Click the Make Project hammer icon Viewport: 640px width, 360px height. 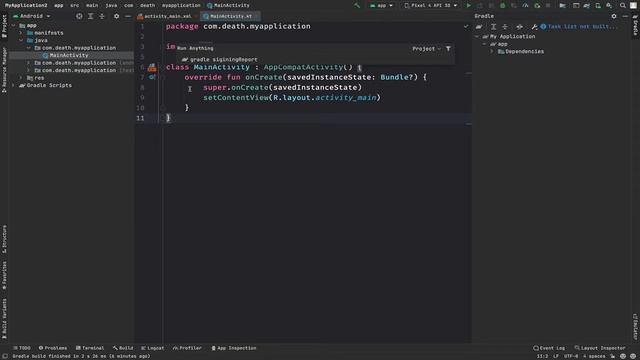[x=357, y=6]
